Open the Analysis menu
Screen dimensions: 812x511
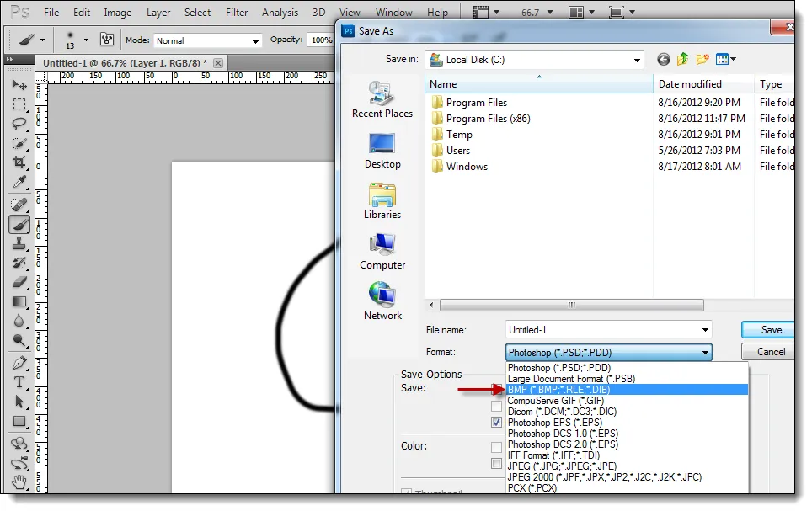(280, 12)
